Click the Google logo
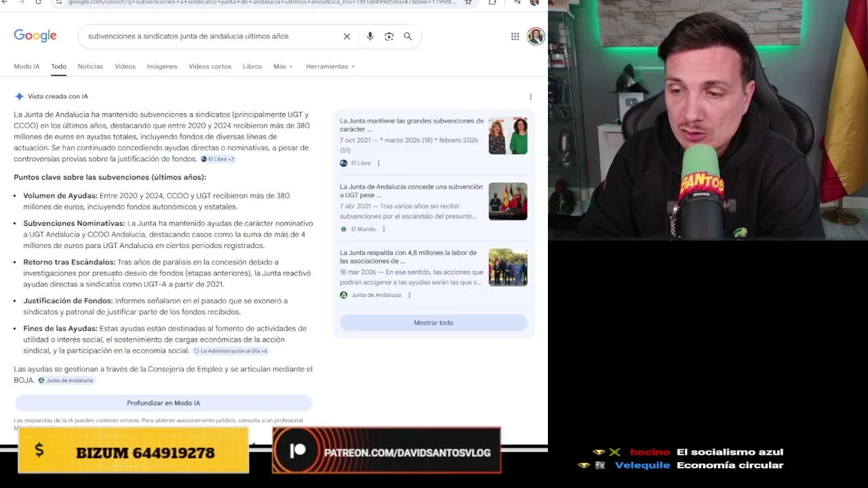The height and width of the screenshot is (488, 868). [35, 36]
